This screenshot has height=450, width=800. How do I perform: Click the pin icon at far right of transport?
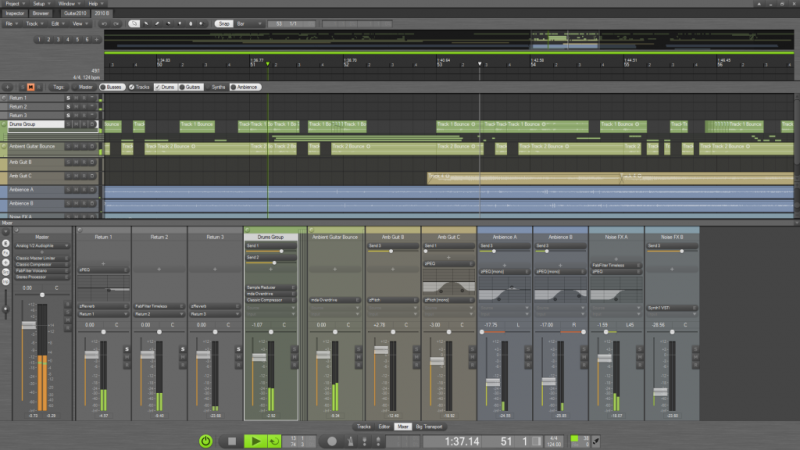point(596,441)
